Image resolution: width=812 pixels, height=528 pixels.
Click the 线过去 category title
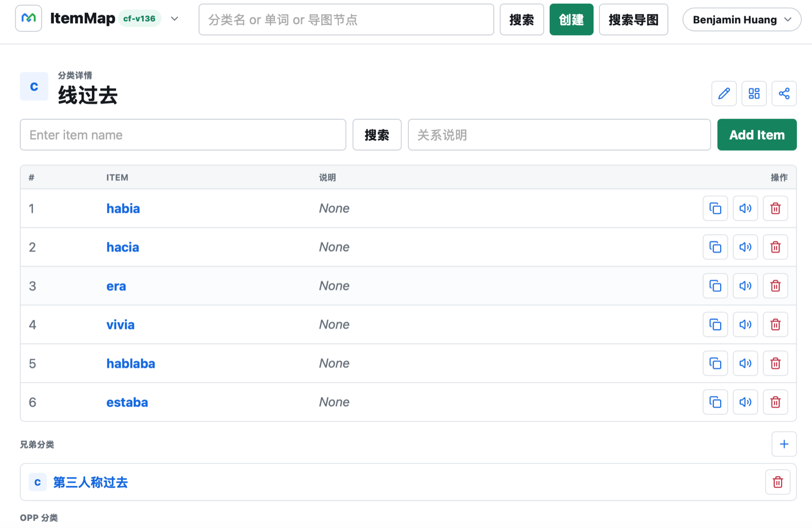pos(88,95)
